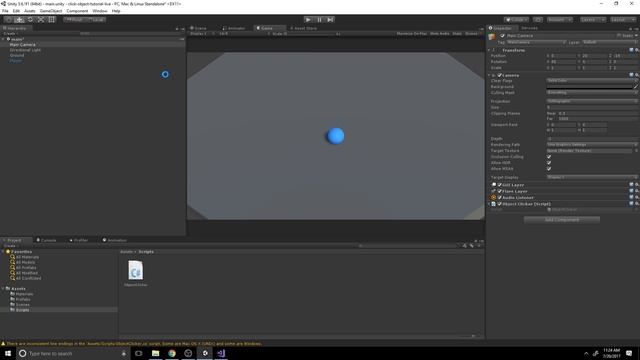Open the Clear Flags dropdown
Viewport: 640px width, 360px height.
click(592, 81)
